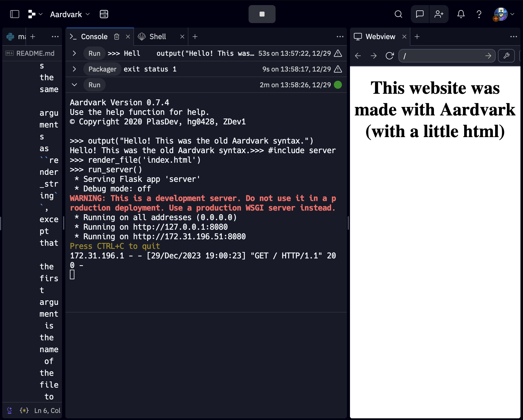Select the Webview tab

(380, 37)
